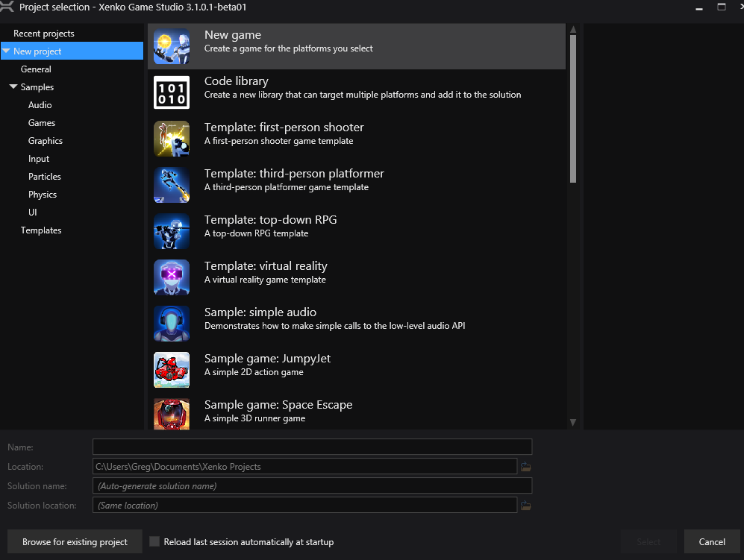744x560 pixels.
Task: Show Games samples category
Action: click(x=42, y=123)
